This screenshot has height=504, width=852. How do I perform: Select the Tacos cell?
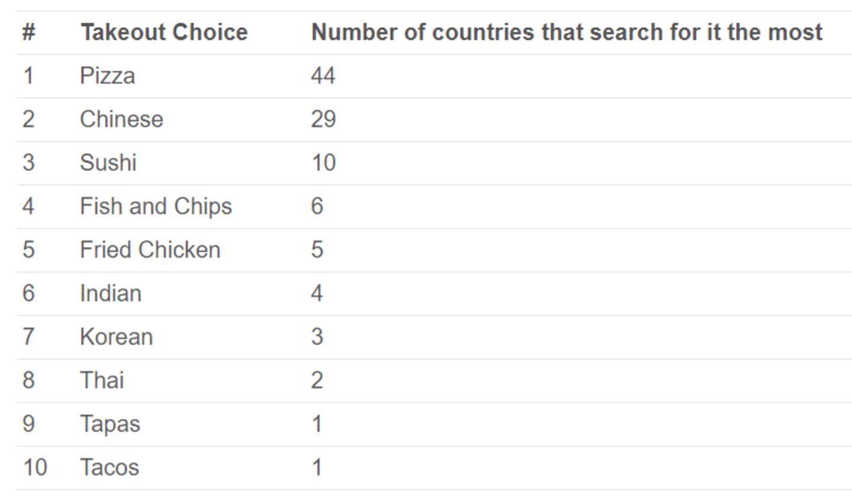[109, 467]
